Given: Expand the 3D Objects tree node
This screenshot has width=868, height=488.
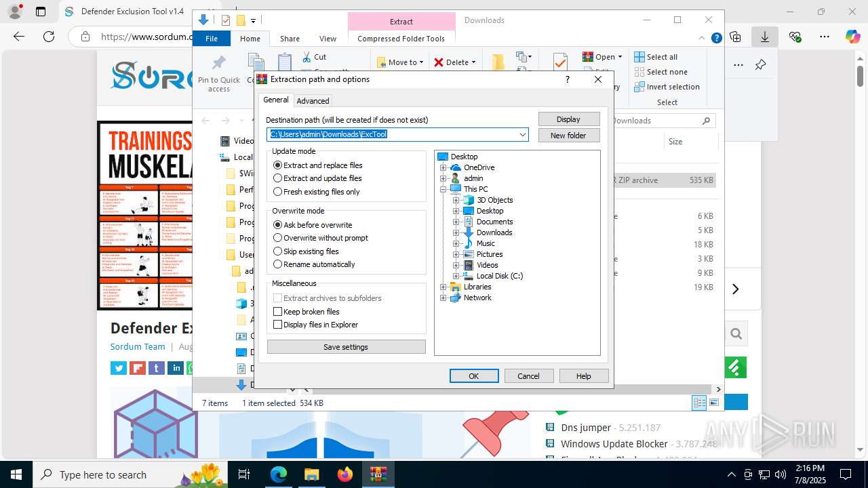Looking at the screenshot, I should click(456, 200).
